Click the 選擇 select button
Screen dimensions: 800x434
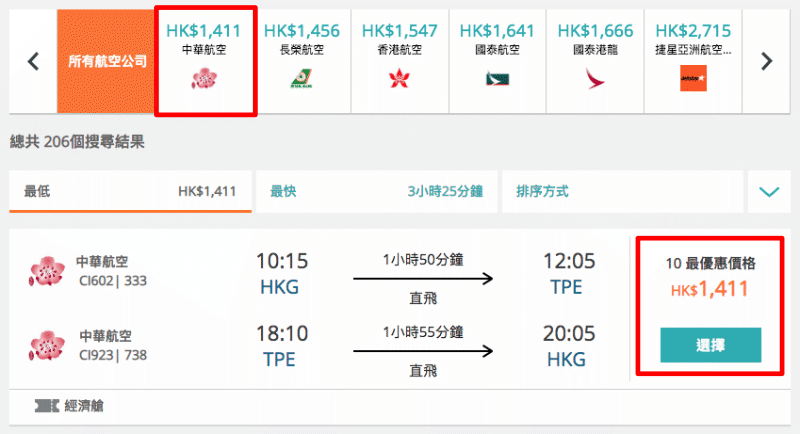pos(710,345)
